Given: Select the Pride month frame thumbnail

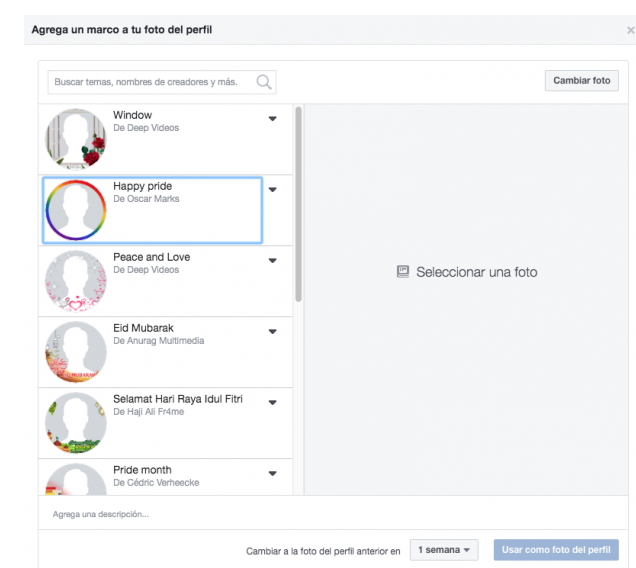Looking at the screenshot, I should (75, 481).
